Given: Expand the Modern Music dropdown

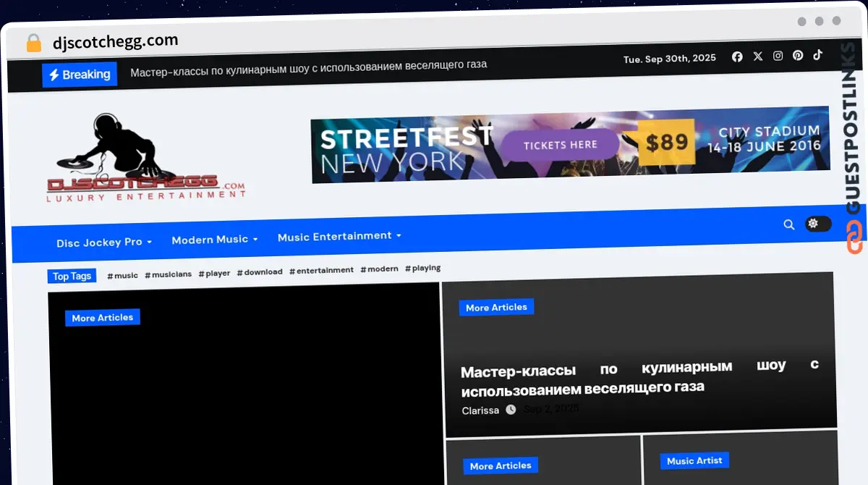Looking at the screenshot, I should point(214,240).
